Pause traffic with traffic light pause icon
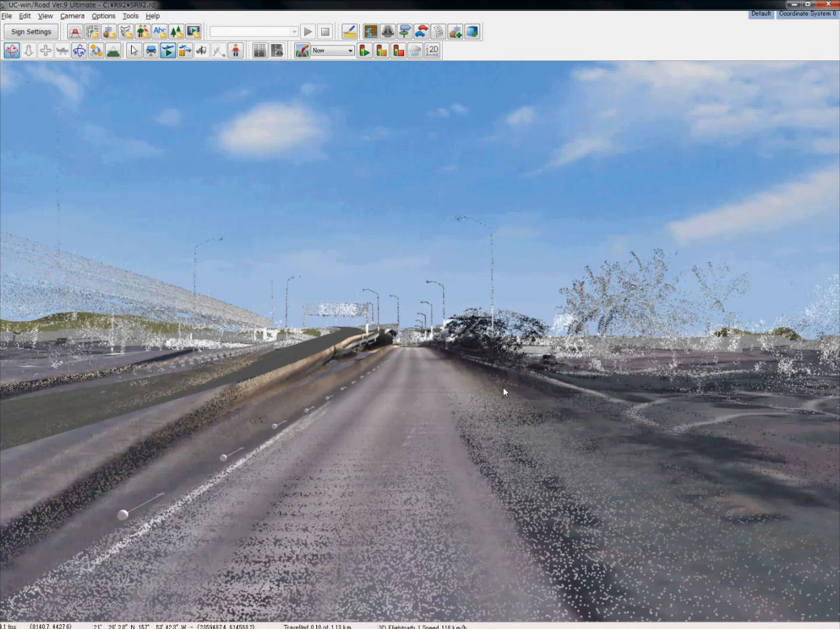 [x=382, y=51]
